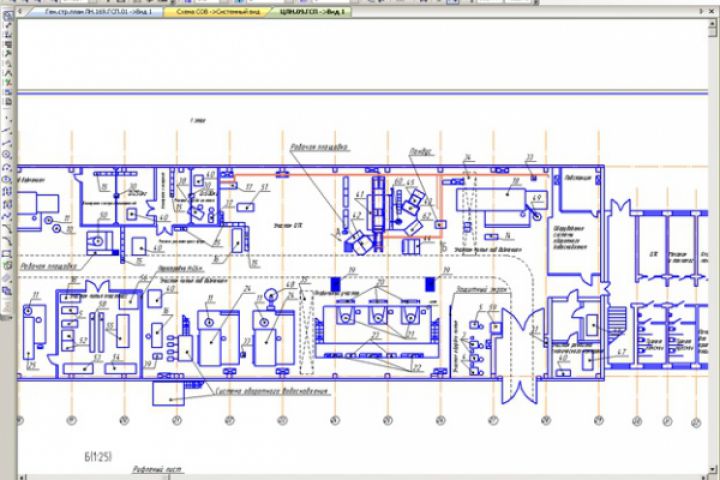The height and width of the screenshot is (480, 720).
Task: Select the Fillet tool
Action: point(7,240)
